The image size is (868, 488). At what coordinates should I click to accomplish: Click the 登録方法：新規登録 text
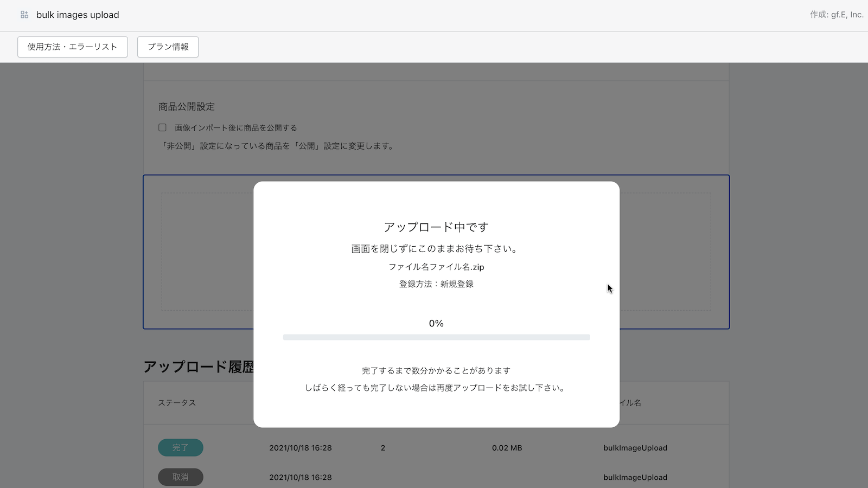(436, 284)
